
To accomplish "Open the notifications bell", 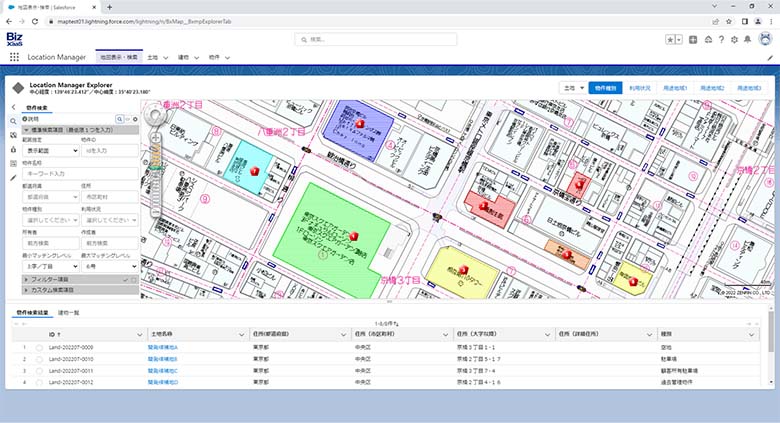I will click(748, 40).
